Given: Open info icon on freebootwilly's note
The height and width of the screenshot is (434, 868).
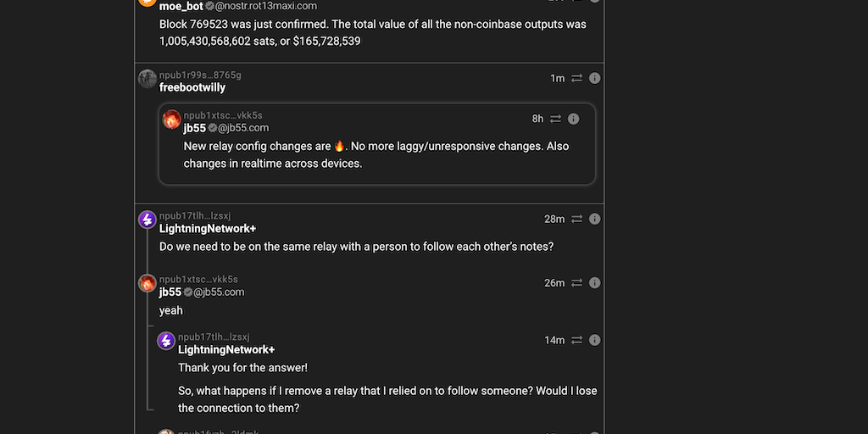Looking at the screenshot, I should (595, 78).
